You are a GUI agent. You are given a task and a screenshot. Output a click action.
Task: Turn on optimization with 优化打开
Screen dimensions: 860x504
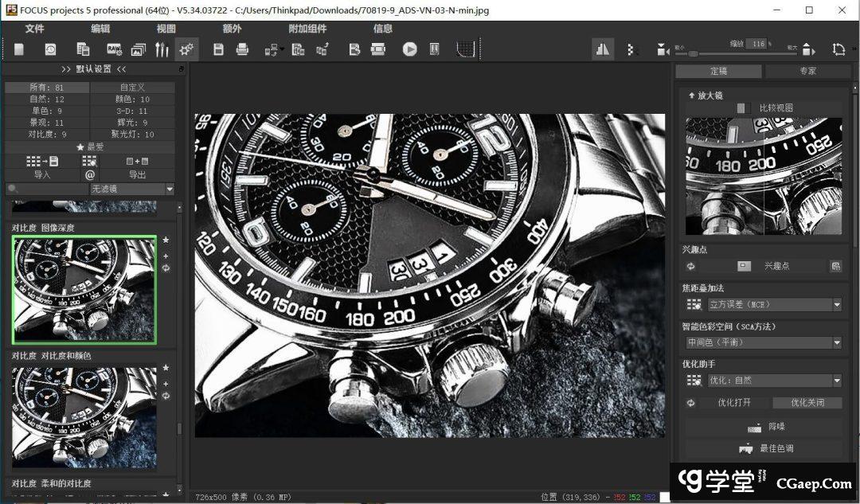[733, 403]
